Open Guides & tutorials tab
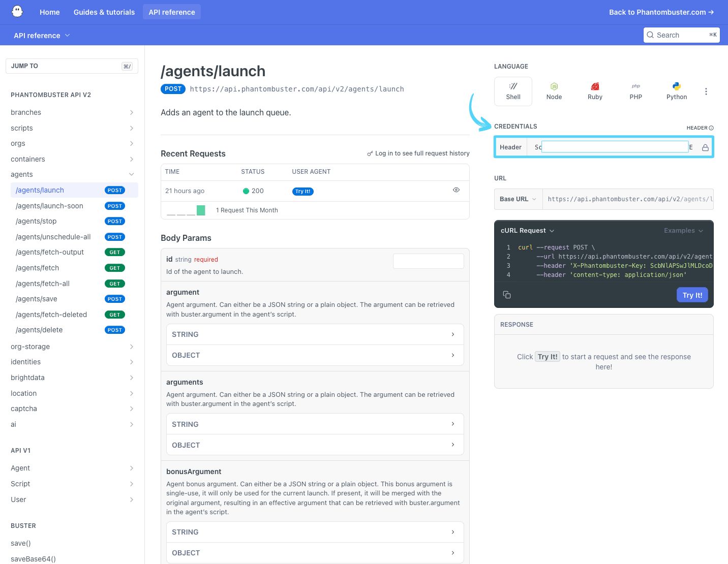 [x=104, y=12]
